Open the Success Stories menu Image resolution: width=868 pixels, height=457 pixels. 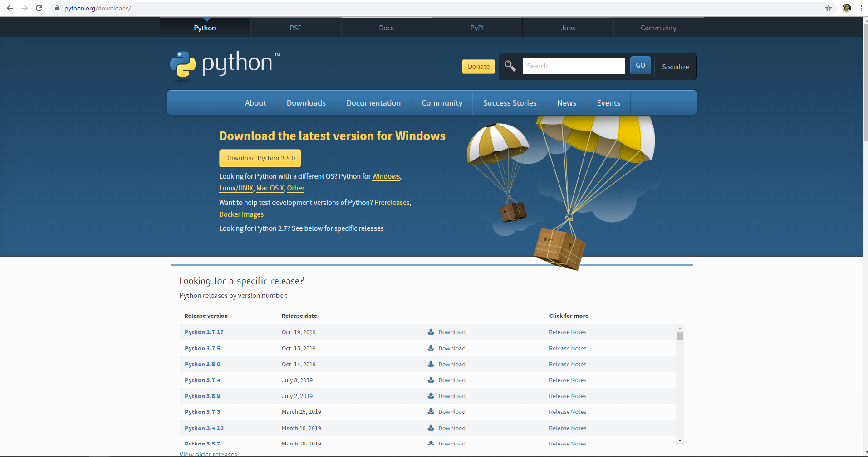(x=510, y=103)
